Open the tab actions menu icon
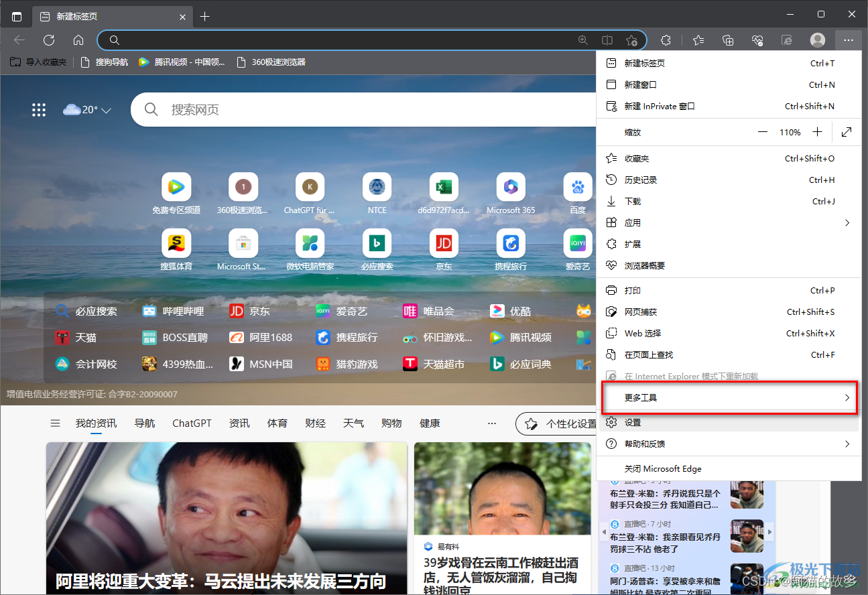868x595 pixels. (17, 17)
